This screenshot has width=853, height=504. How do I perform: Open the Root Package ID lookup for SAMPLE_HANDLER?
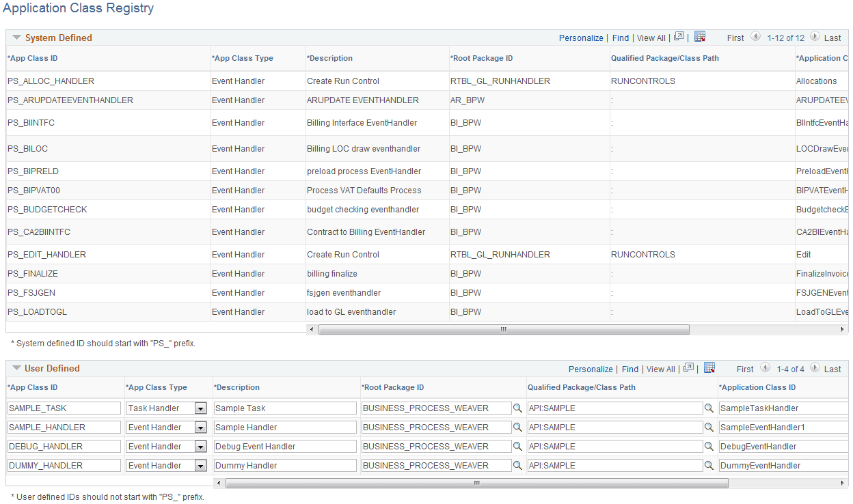pyautogui.click(x=517, y=427)
